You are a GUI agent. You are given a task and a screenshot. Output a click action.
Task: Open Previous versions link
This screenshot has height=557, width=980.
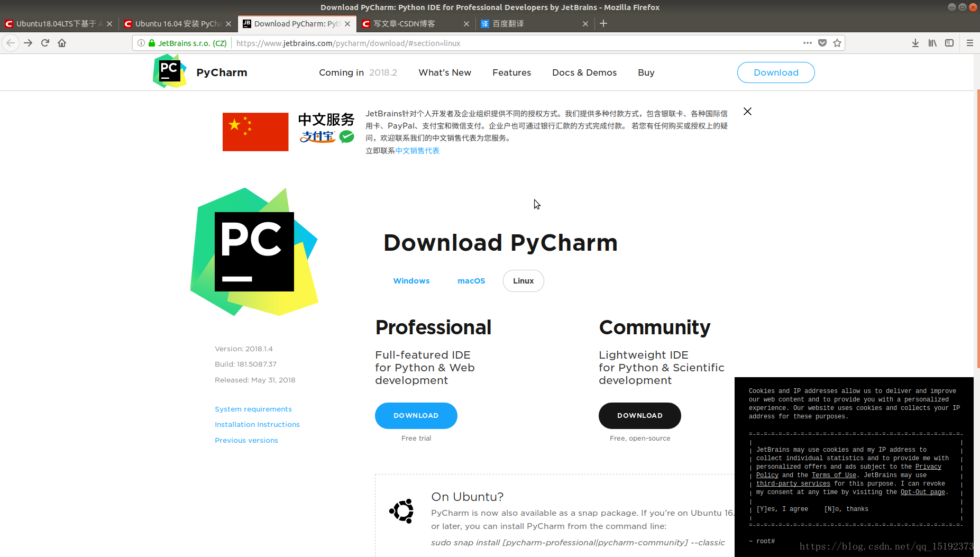246,440
